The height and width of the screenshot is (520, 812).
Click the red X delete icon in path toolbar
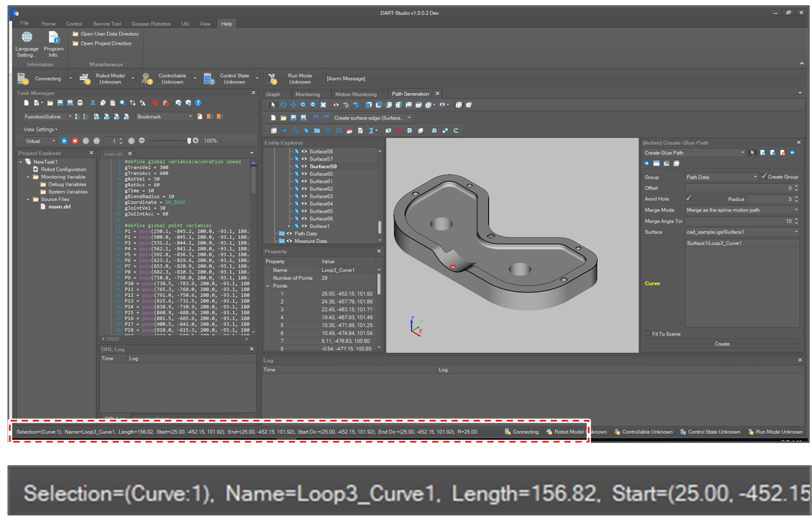tap(399, 130)
